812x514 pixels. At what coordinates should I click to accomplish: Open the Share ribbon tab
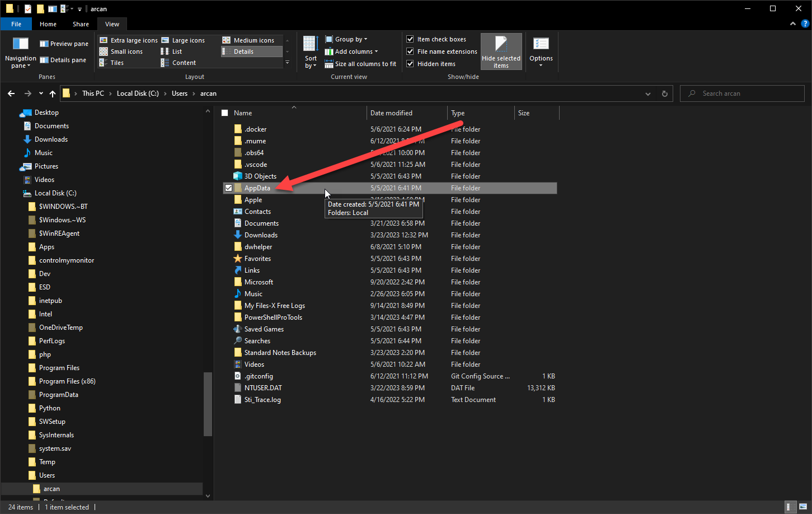[81, 24]
